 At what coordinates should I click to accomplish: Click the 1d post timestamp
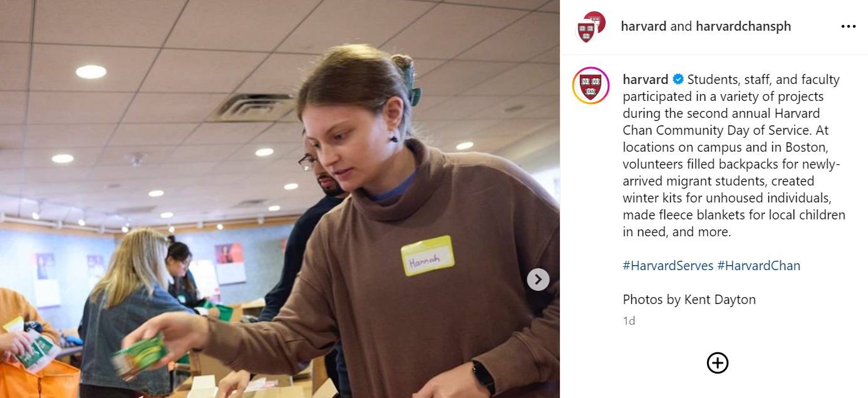click(x=629, y=321)
